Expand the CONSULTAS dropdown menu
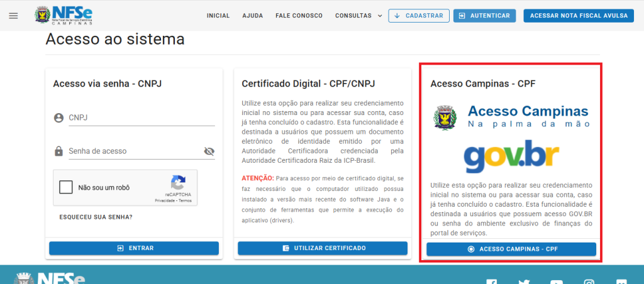The image size is (644, 284). click(358, 16)
